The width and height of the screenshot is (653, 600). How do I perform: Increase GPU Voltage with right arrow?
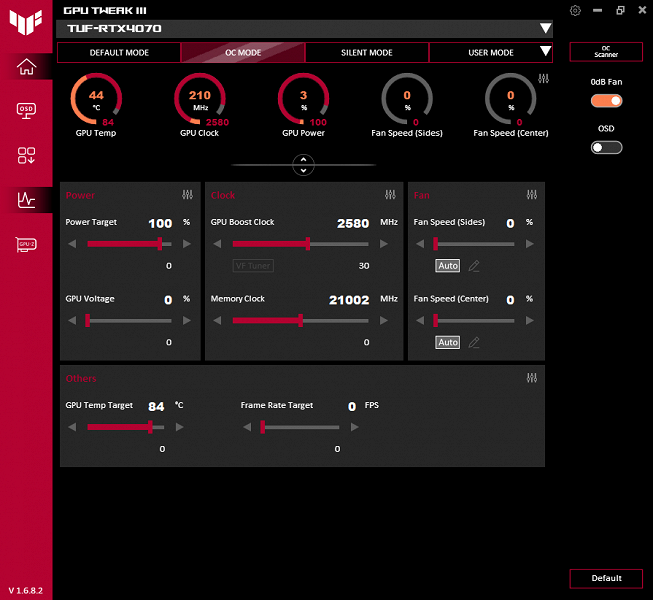[x=187, y=320]
